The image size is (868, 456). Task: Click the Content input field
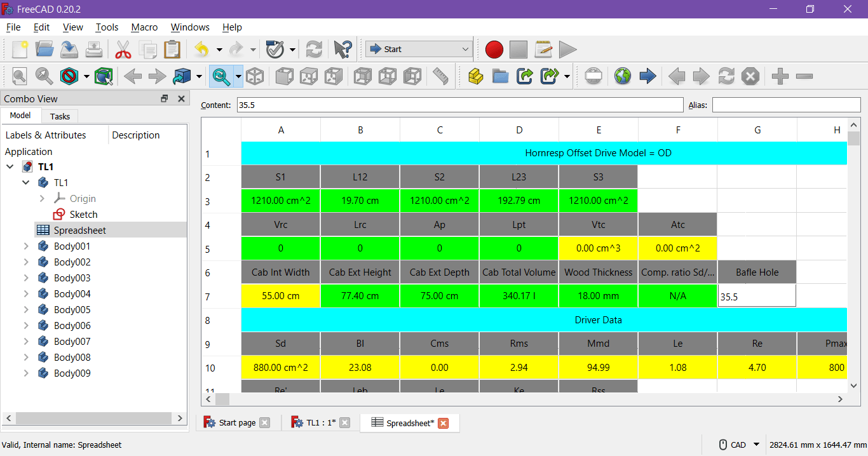click(x=460, y=105)
